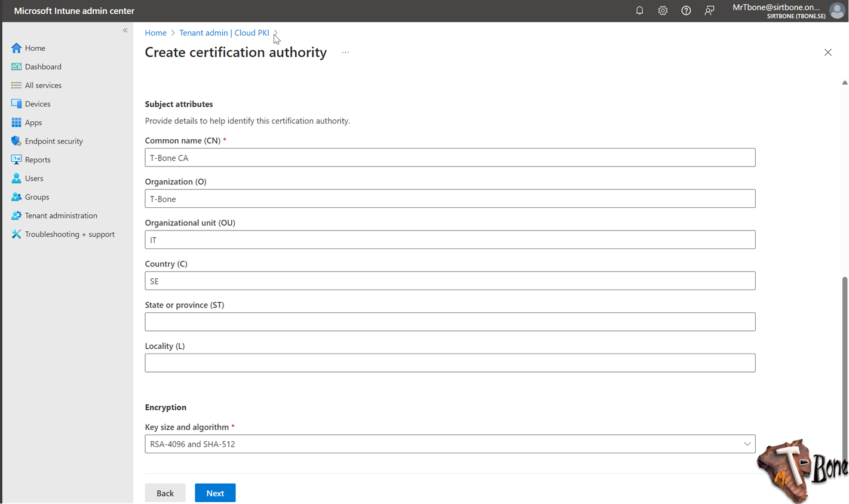The width and height of the screenshot is (849, 504).
Task: Click the State or province input field
Action: [450, 321]
